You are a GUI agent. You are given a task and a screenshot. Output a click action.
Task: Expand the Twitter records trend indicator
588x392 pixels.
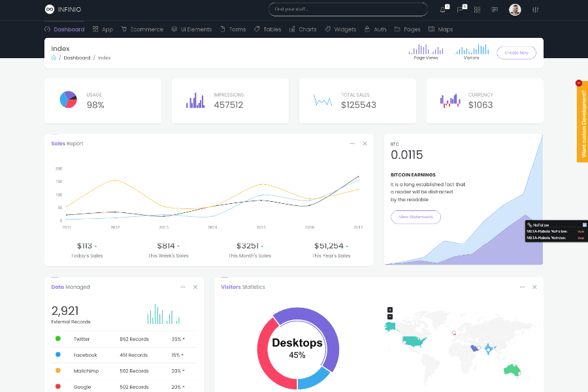[x=184, y=338]
